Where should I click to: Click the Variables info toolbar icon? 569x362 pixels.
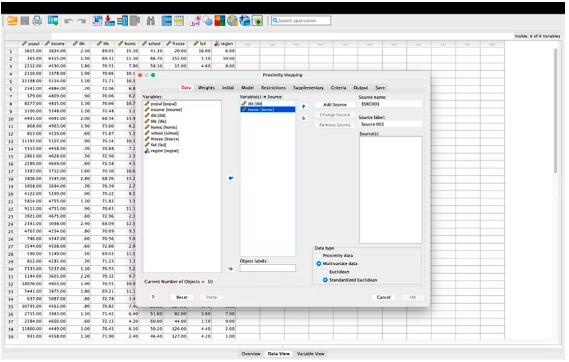(122, 21)
